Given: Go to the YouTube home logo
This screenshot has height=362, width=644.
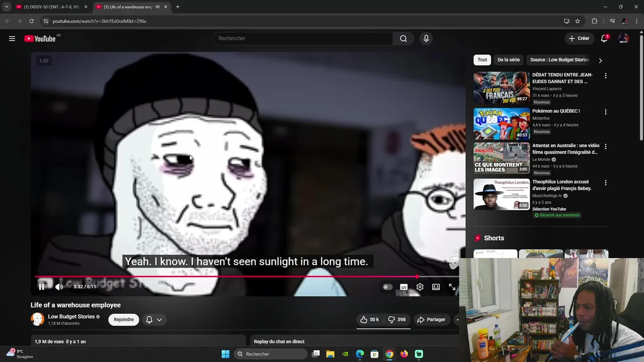Looking at the screenshot, I should (40, 39).
